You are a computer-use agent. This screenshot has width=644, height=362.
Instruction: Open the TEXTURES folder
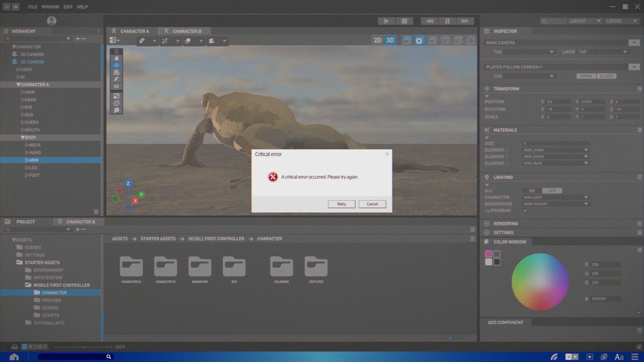click(x=316, y=269)
